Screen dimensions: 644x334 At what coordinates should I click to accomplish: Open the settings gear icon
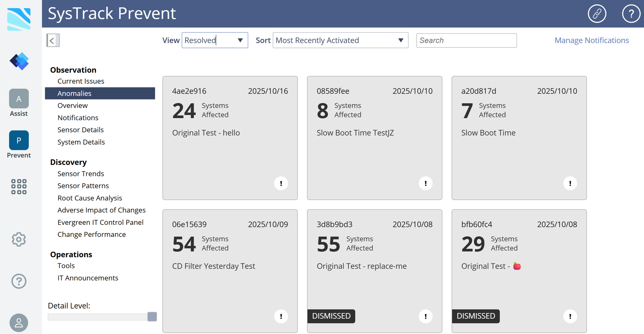pyautogui.click(x=19, y=239)
